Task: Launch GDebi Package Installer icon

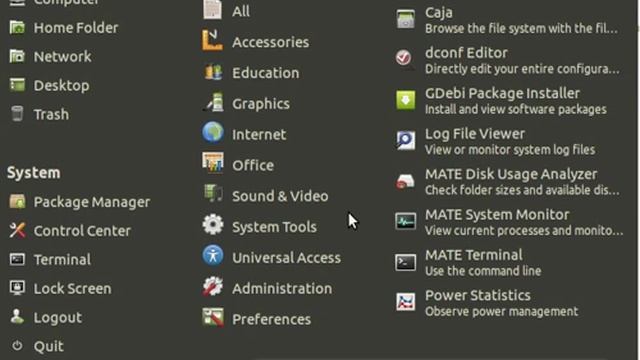Action: [405, 100]
